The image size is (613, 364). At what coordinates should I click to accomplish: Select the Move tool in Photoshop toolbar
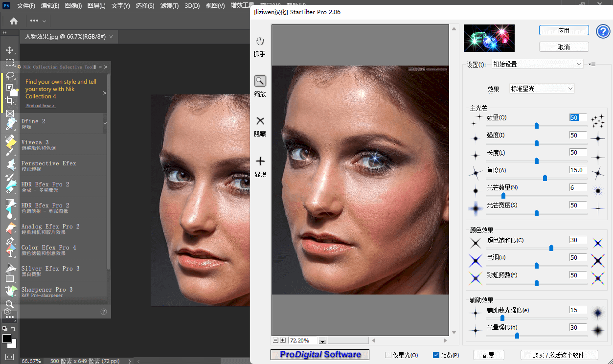point(10,50)
